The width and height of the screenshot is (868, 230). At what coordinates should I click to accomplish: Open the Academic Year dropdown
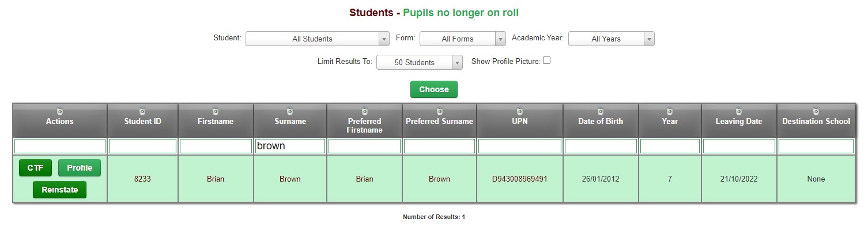pos(612,39)
